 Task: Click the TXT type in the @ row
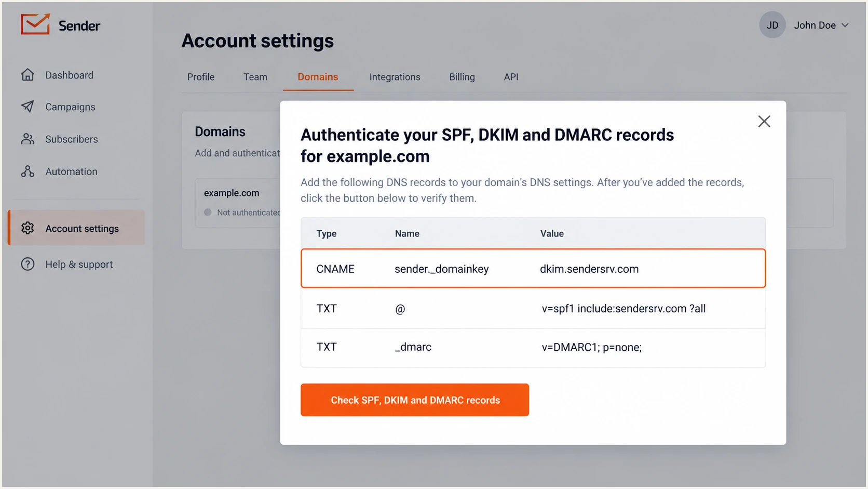[327, 309]
